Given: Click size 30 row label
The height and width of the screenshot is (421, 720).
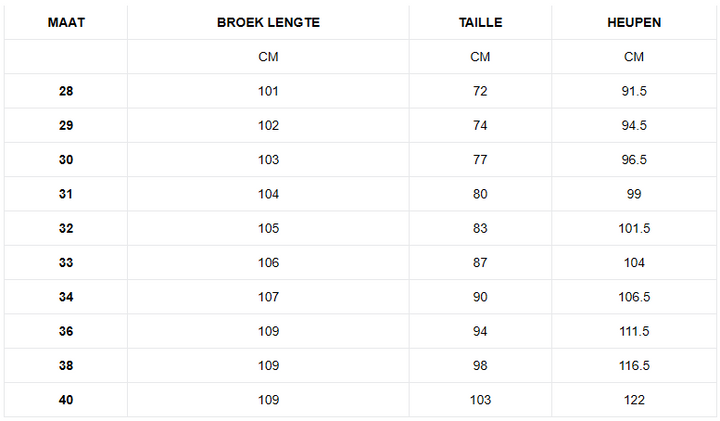Looking at the screenshot, I should (66, 160).
